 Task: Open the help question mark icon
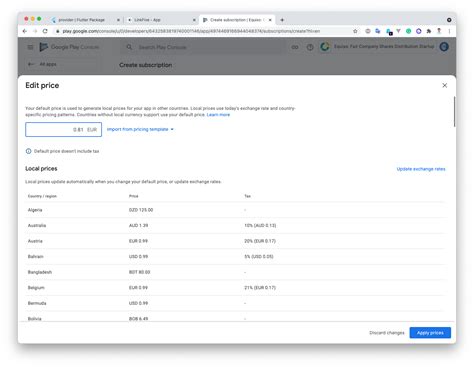(x=310, y=47)
